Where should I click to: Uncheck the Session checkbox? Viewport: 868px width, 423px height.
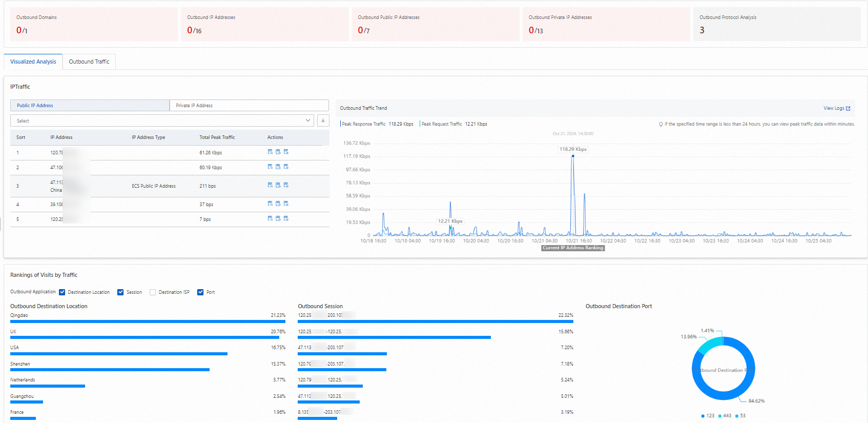(120, 292)
